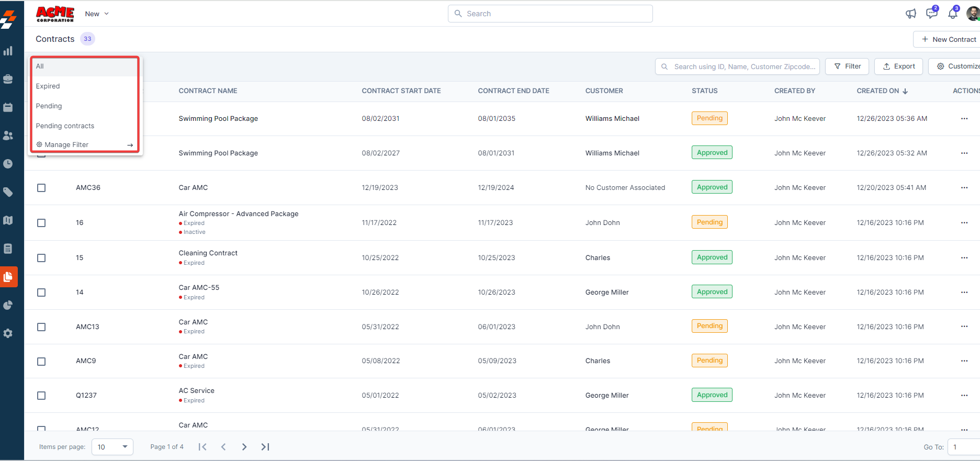Tick the checkbox for contract 15

pyautogui.click(x=41, y=258)
